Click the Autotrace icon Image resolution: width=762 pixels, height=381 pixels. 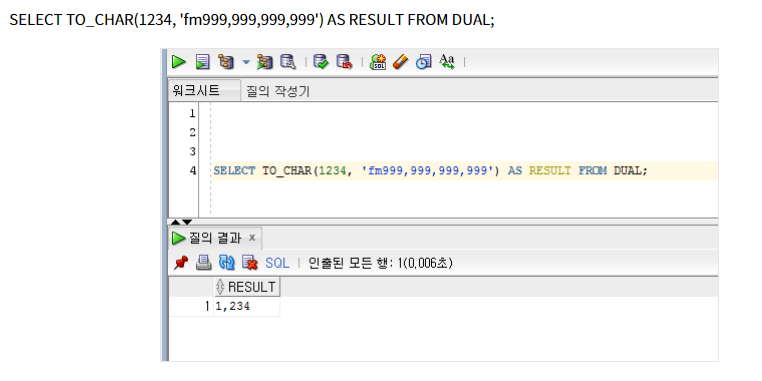point(265,62)
